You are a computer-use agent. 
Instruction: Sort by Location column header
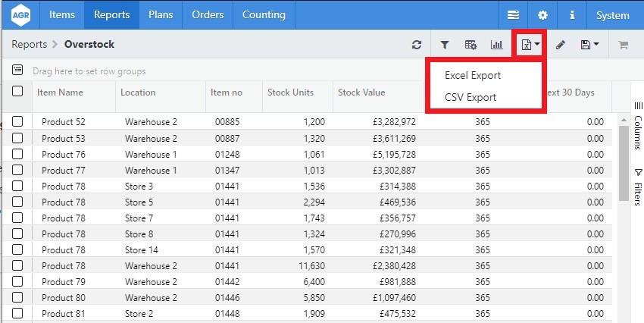coord(138,93)
